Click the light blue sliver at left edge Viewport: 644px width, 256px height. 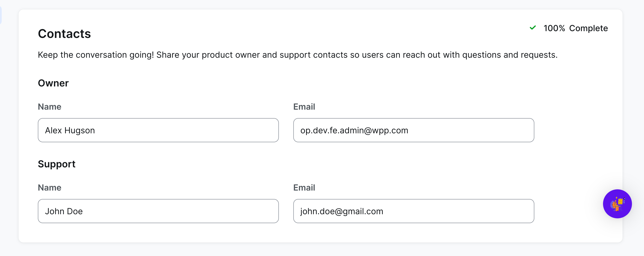(1, 15)
